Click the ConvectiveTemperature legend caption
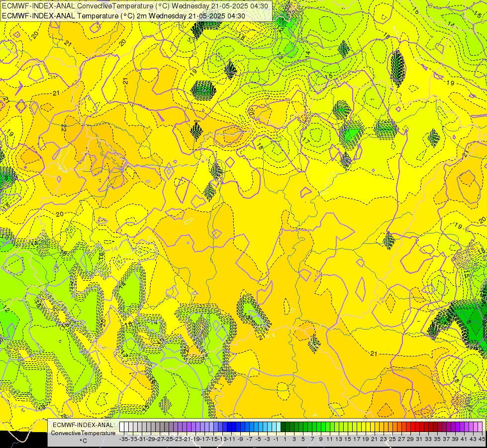The image size is (487, 448). (x=83, y=433)
